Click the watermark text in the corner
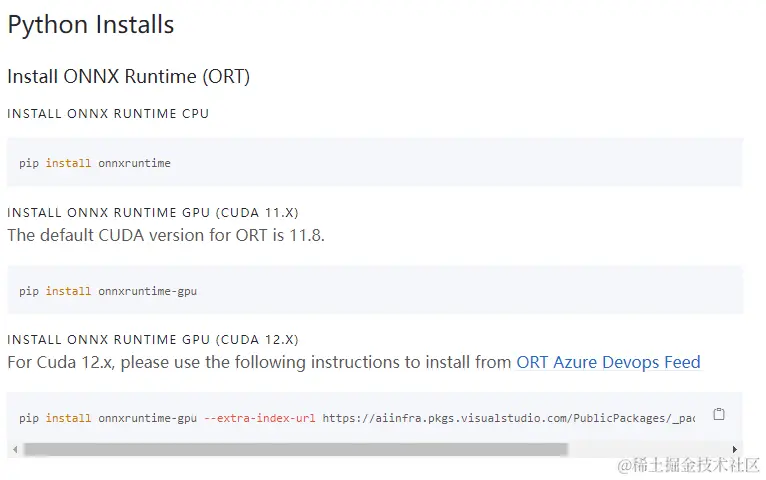The image size is (766, 480). (689, 466)
